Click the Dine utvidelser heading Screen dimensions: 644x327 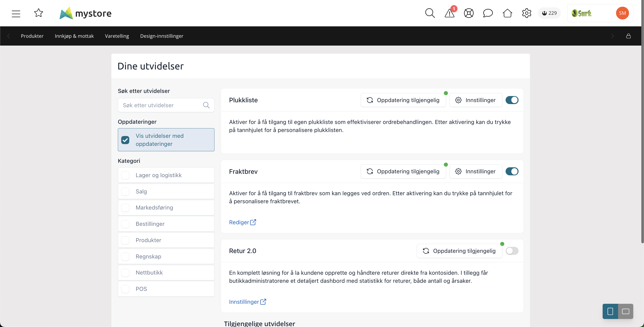(150, 66)
